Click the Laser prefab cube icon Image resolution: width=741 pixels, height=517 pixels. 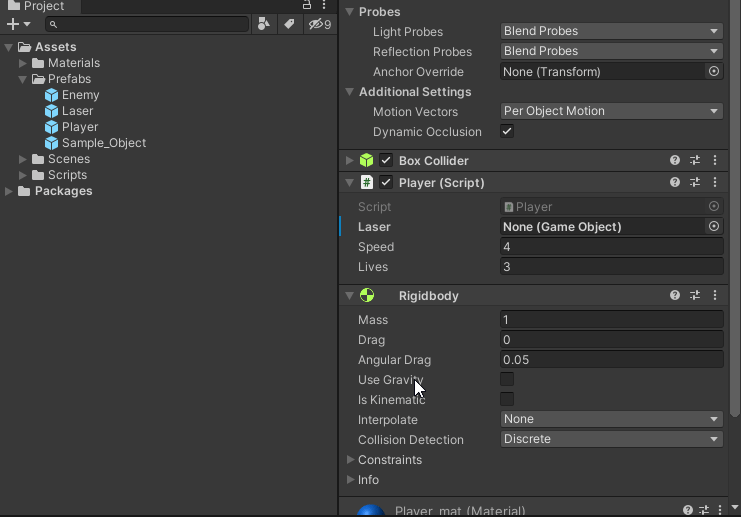point(52,111)
